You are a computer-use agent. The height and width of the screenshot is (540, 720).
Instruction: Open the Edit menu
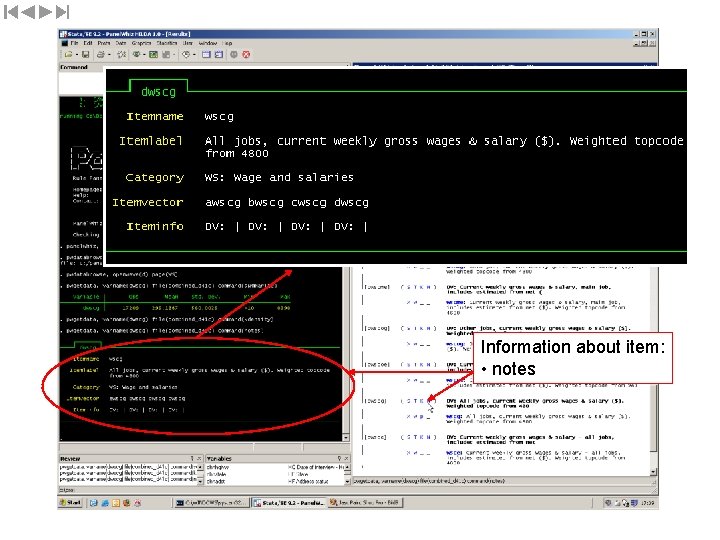click(x=88, y=43)
